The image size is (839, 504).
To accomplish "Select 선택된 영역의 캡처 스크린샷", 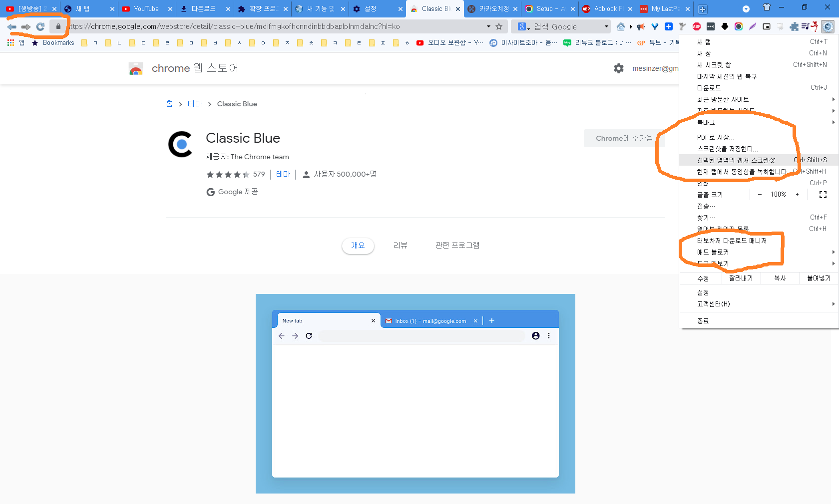I will (x=759, y=160).
